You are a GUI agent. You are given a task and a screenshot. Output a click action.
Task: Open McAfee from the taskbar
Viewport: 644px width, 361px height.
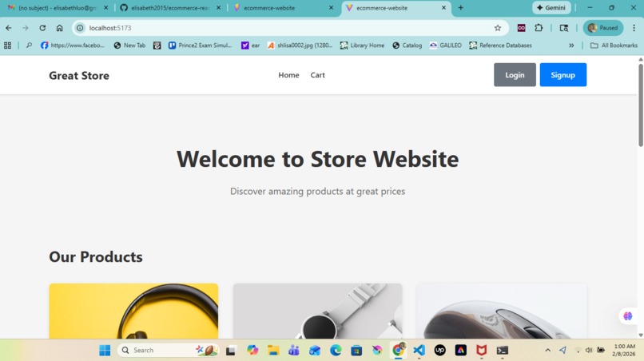click(481, 351)
